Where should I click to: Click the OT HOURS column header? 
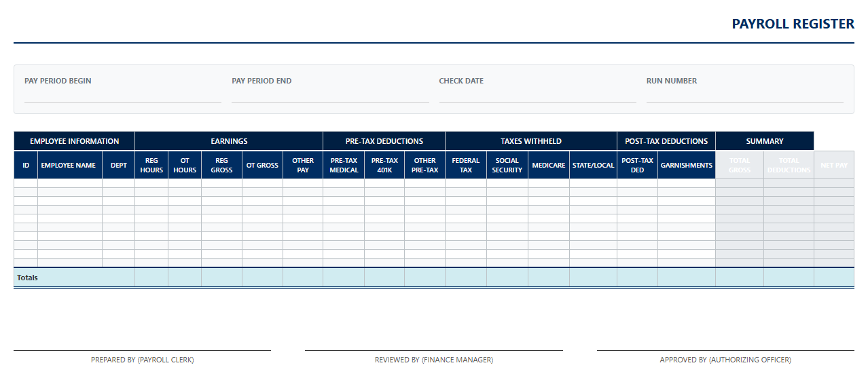185,165
